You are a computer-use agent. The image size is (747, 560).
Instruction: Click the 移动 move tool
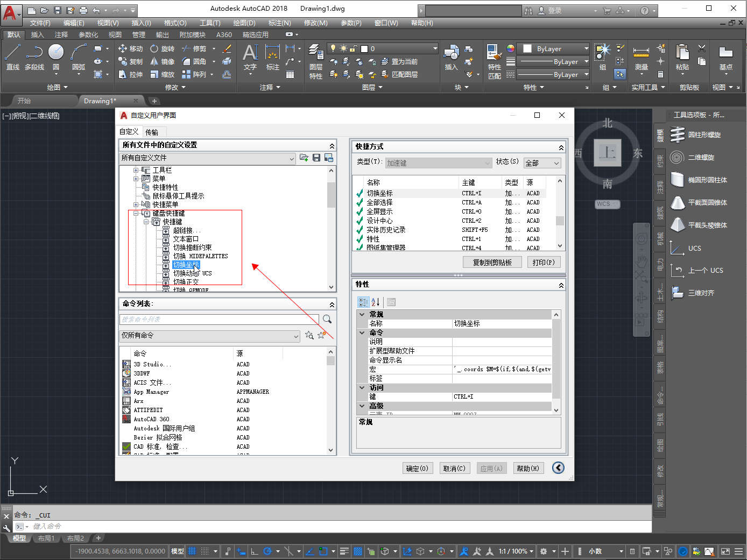click(131, 48)
